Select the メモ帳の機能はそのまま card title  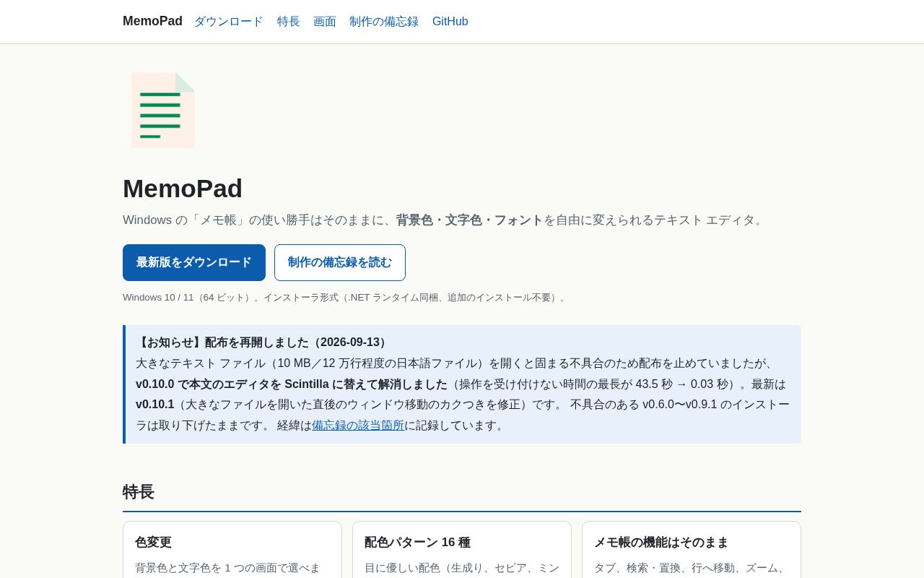click(x=661, y=542)
